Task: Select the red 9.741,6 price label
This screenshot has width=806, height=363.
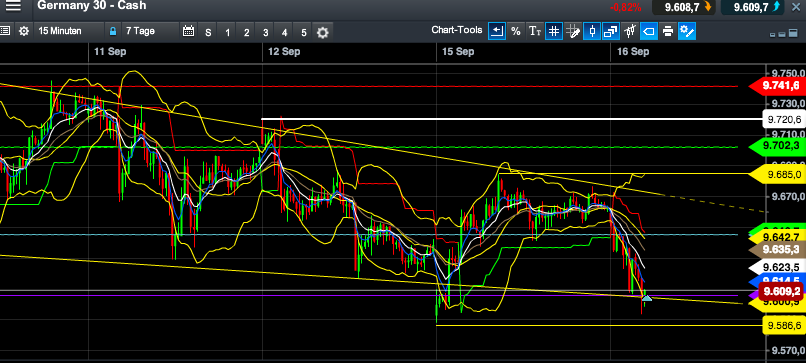Action: point(777,86)
